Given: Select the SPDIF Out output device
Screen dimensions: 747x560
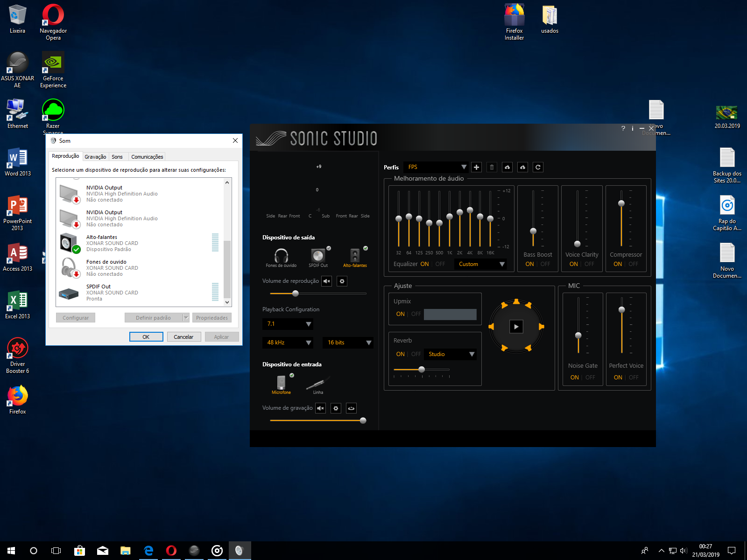Looking at the screenshot, I should (x=318, y=257).
